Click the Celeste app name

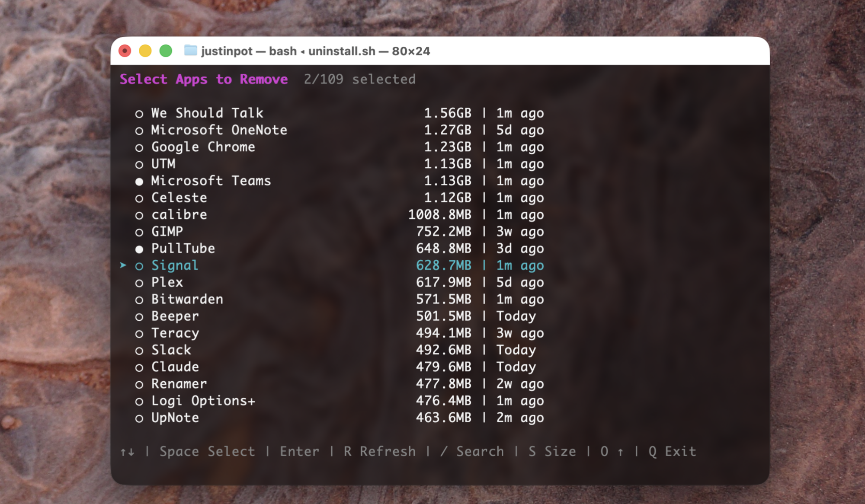pos(179,198)
